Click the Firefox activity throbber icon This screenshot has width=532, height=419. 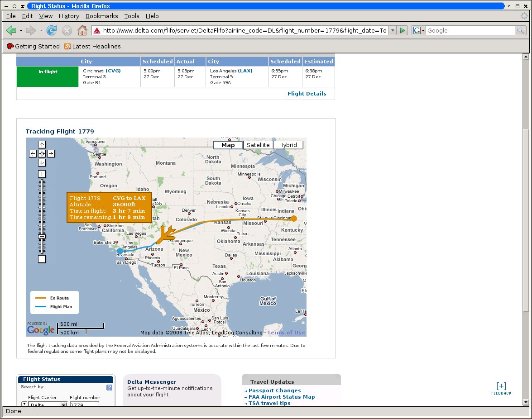[x=525, y=16]
